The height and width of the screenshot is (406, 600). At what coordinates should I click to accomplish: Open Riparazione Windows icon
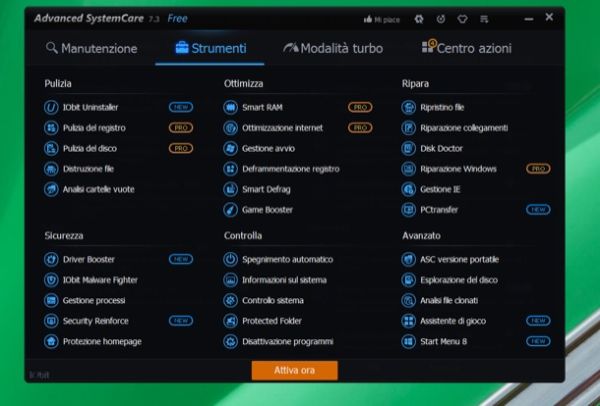pyautogui.click(x=408, y=169)
